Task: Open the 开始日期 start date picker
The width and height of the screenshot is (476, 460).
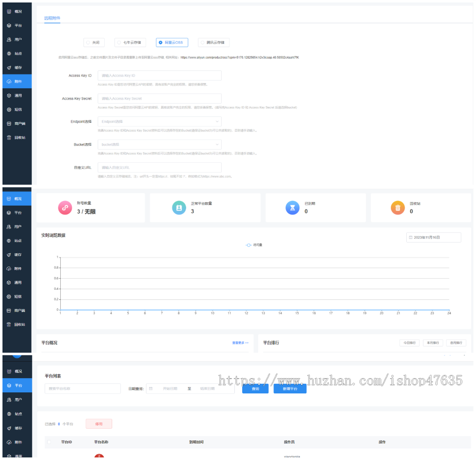Action: (170, 389)
